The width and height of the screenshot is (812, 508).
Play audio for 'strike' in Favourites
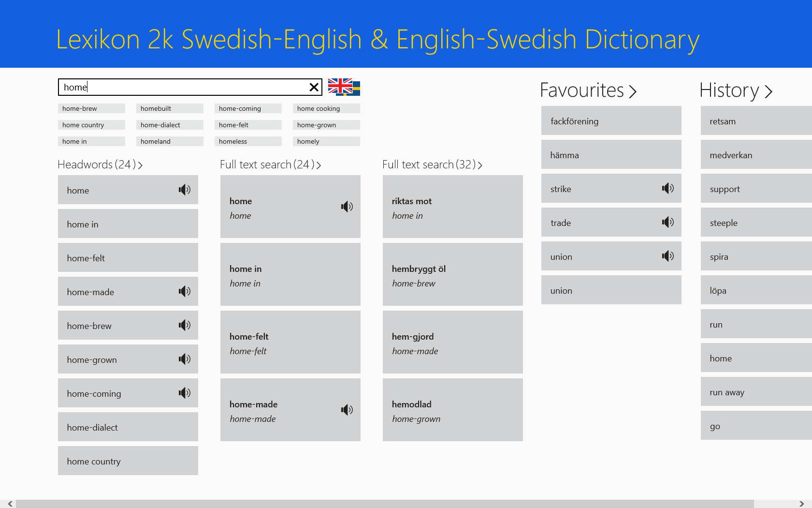click(667, 188)
